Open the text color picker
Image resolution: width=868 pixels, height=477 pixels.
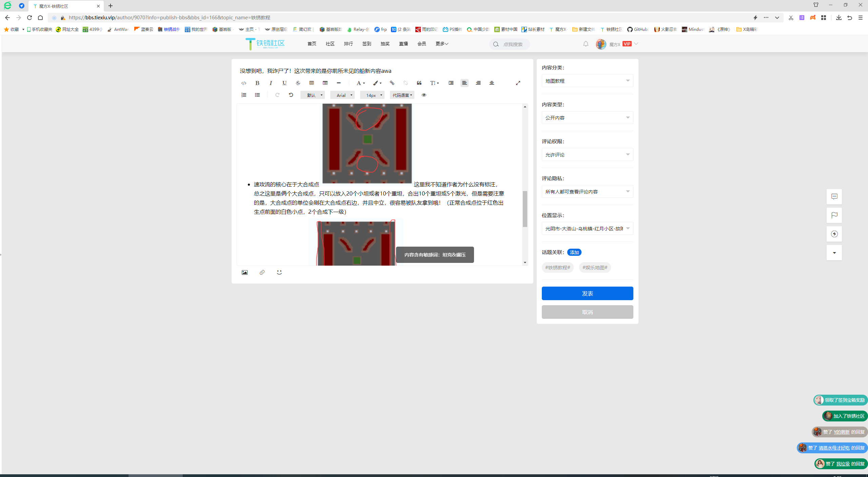360,83
